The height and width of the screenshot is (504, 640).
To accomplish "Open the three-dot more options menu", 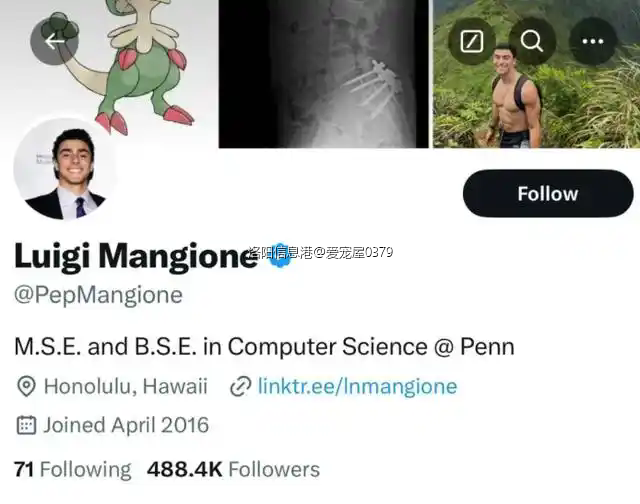I will tap(592, 41).
